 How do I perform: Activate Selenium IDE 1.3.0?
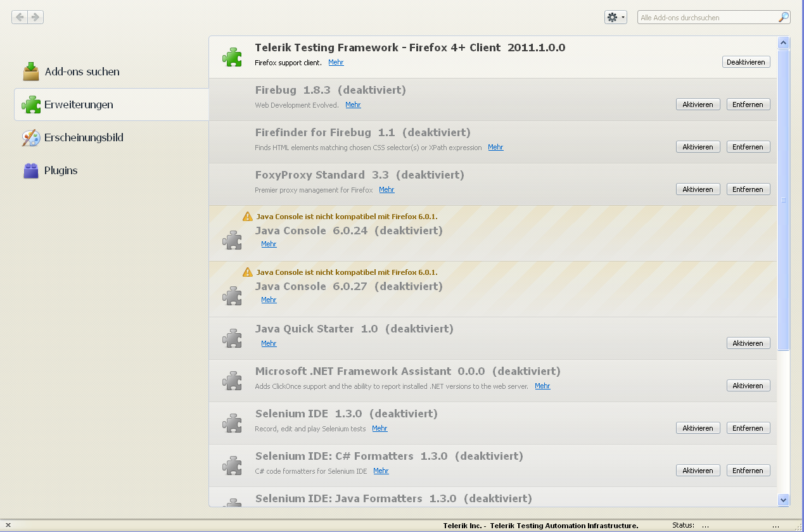click(698, 428)
